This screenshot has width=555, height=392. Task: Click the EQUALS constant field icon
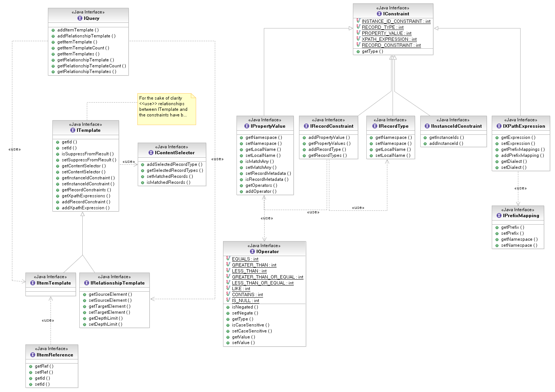coord(228,259)
